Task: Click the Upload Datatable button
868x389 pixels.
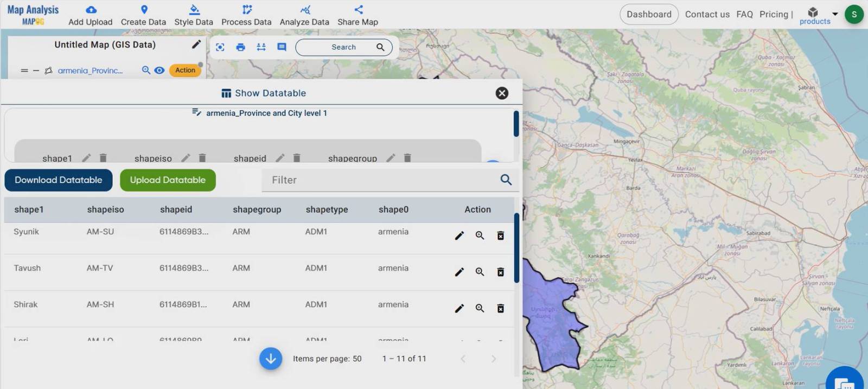Action: click(x=168, y=180)
